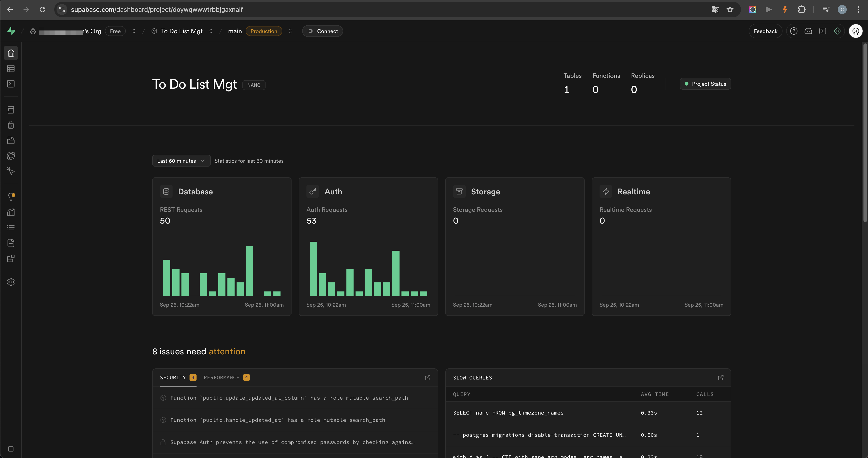Open security issues external link icon
The image size is (868, 458).
(427, 378)
